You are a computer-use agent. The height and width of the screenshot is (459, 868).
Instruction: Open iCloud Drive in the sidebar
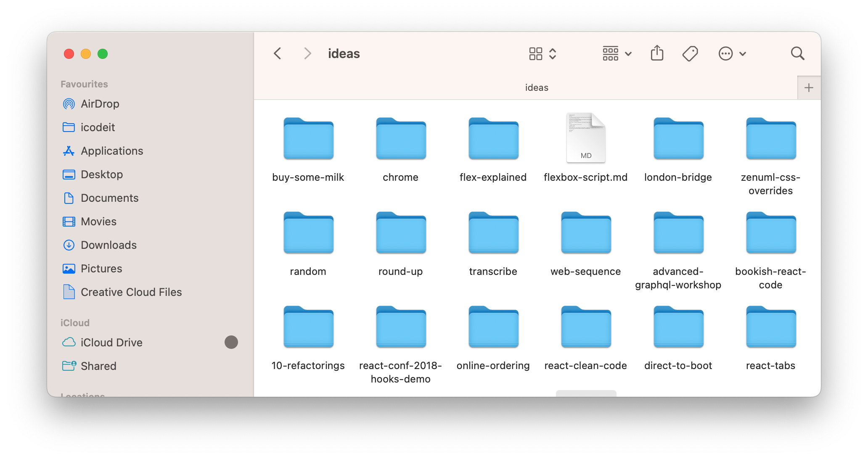click(111, 343)
